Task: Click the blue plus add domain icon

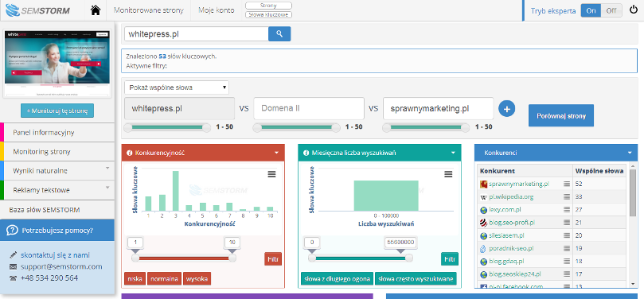Action: click(507, 109)
